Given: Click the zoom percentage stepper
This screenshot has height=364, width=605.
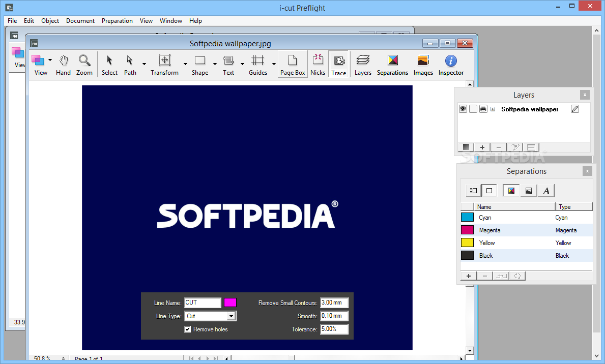Looking at the screenshot, I should point(63,358).
